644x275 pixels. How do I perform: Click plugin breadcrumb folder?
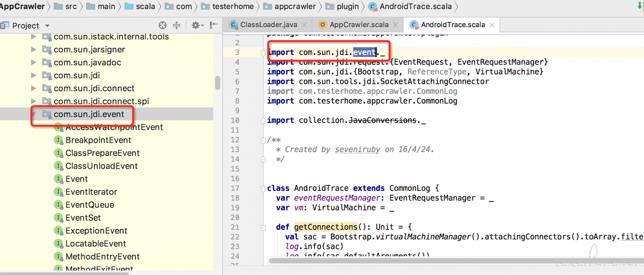pos(342,6)
